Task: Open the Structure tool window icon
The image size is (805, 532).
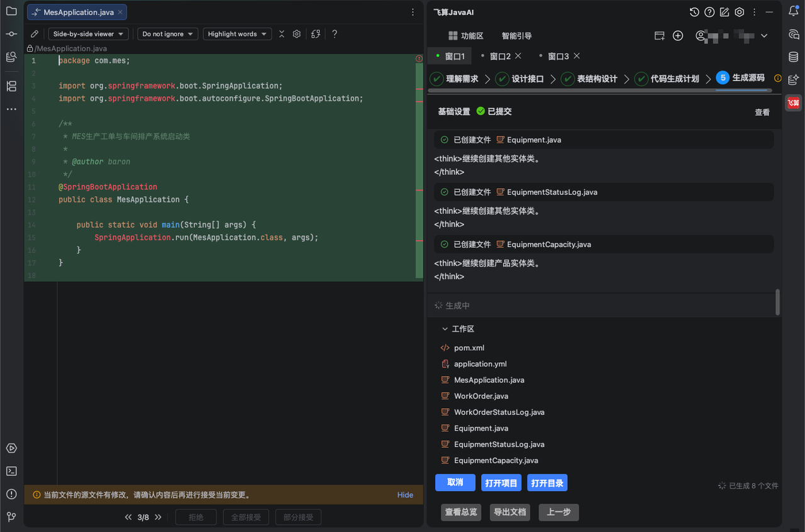Action: click(11, 86)
